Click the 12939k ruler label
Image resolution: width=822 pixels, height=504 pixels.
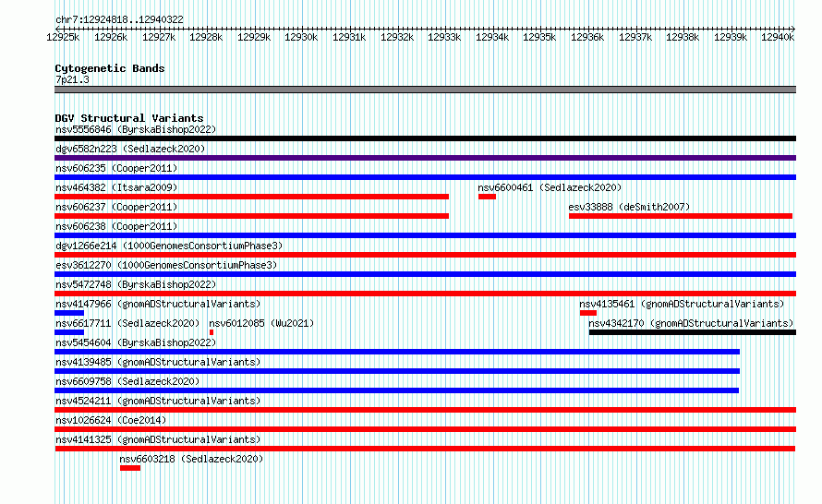[731, 37]
